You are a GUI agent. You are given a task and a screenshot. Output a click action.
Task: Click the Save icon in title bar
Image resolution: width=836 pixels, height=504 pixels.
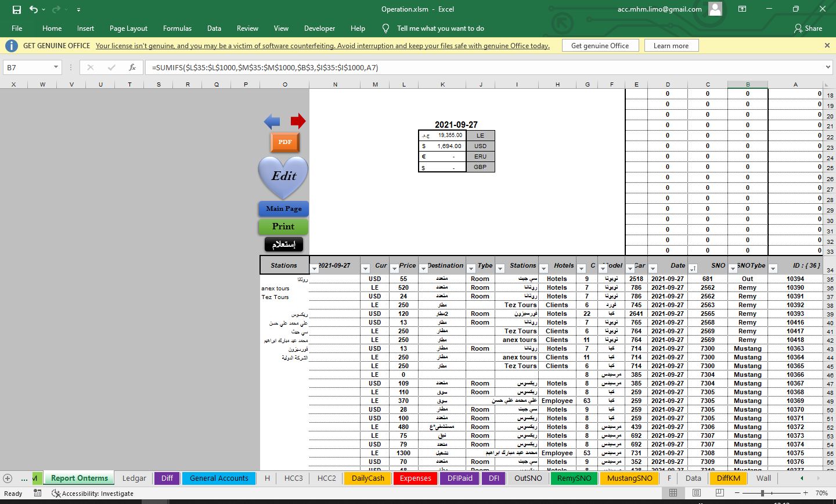pos(16,9)
